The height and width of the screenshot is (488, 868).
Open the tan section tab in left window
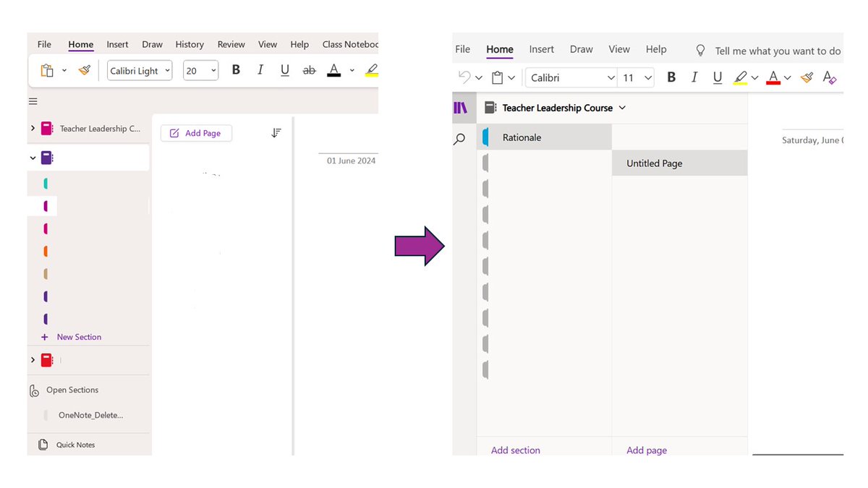click(46, 274)
